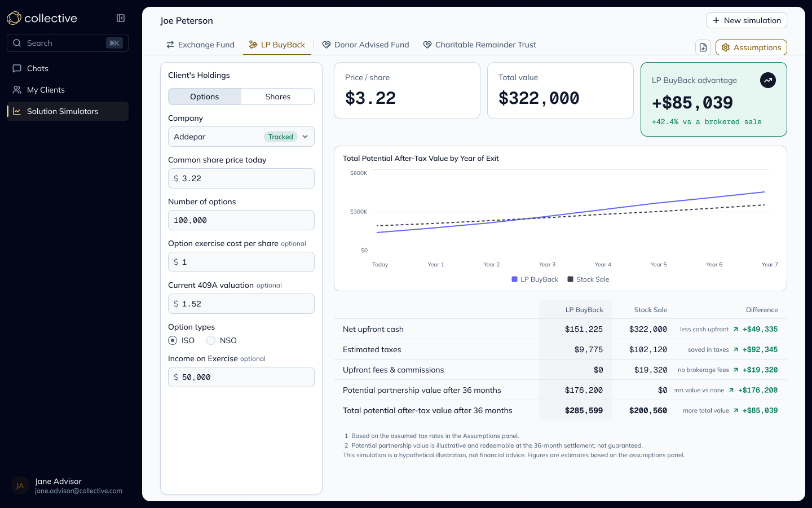Switch to the Donor Advised Fund tab
The height and width of the screenshot is (508, 812).
pos(365,45)
